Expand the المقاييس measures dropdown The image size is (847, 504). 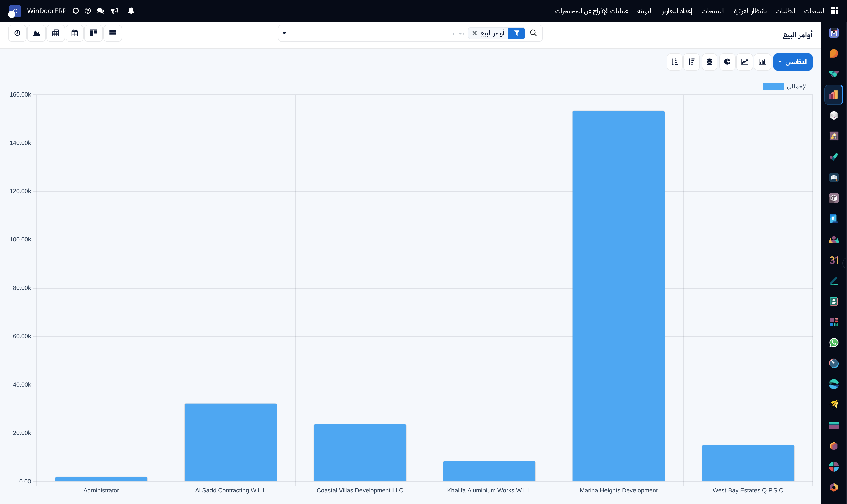coord(793,62)
